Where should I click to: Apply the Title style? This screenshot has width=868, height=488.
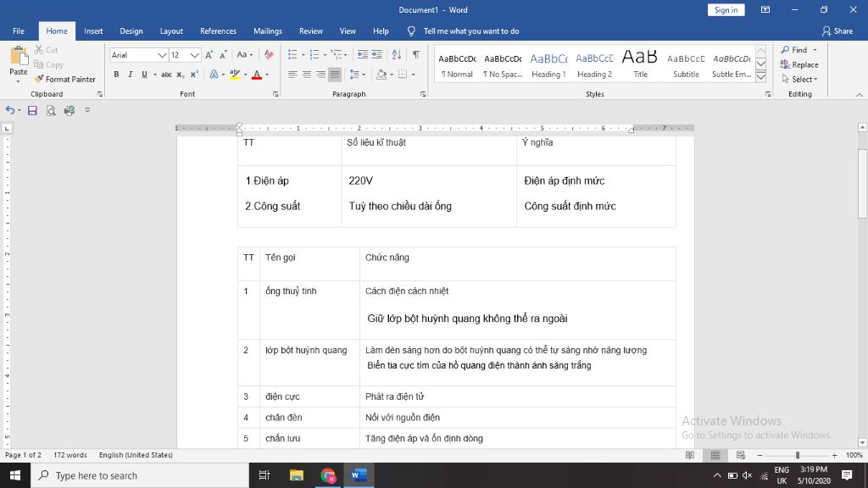640,64
